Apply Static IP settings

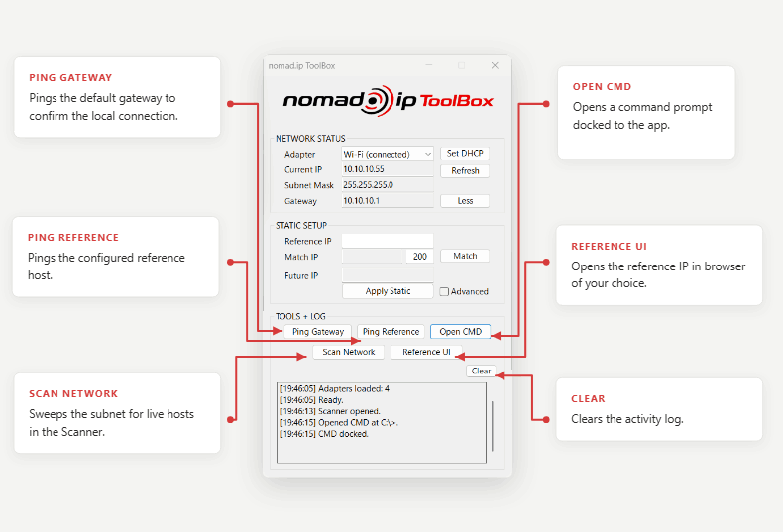coord(388,291)
